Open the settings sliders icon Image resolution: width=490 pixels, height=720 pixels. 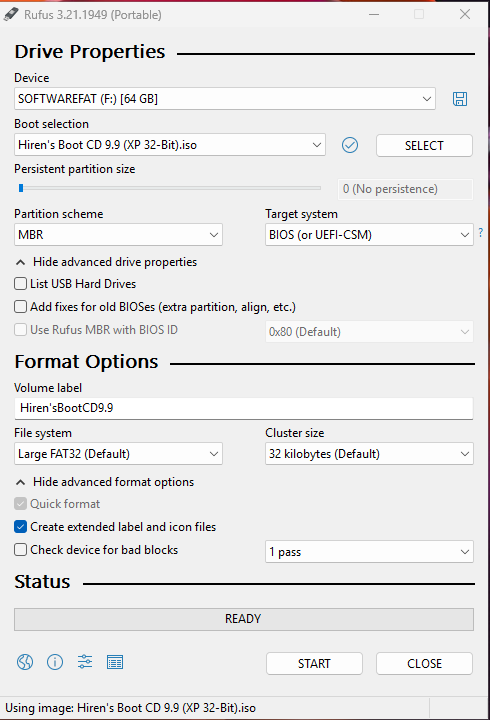[x=85, y=662]
